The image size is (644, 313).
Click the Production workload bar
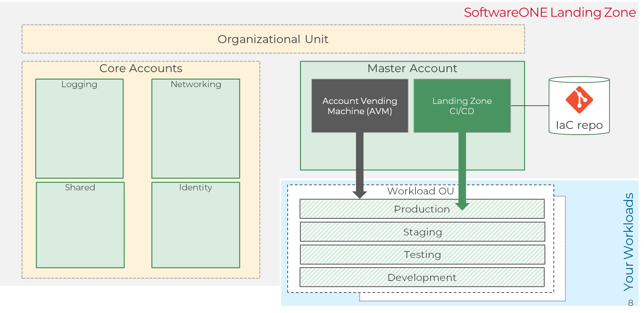[422, 209]
